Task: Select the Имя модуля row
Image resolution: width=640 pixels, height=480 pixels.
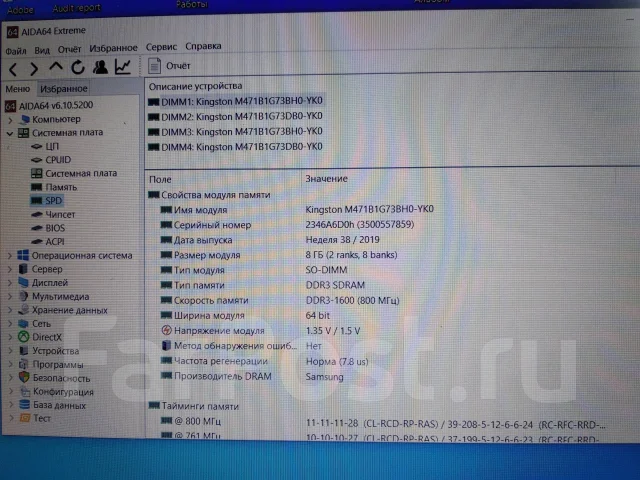Action: pos(297,210)
